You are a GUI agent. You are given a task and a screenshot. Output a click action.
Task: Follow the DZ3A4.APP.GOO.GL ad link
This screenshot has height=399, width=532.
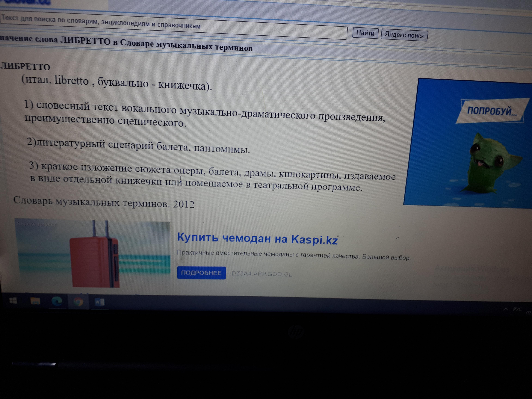tap(262, 274)
